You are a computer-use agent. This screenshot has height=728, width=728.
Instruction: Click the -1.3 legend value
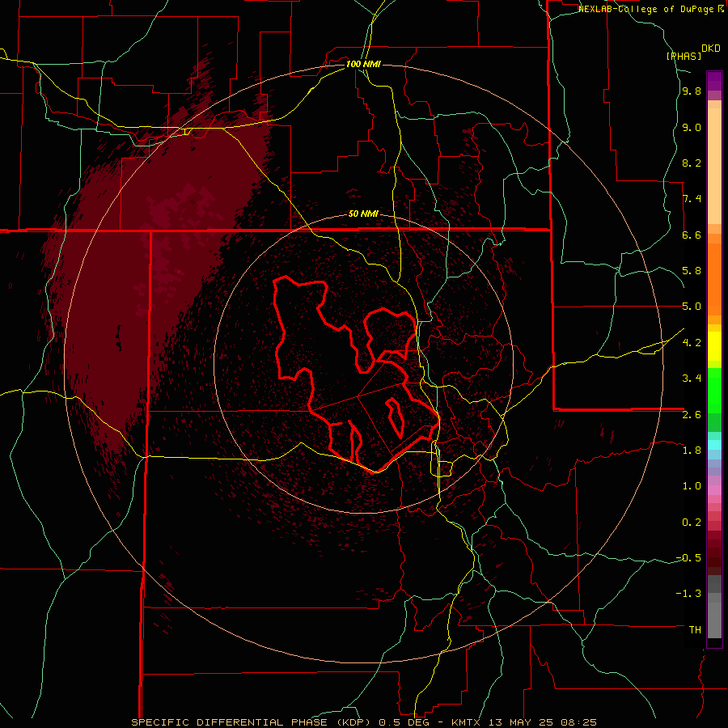pos(688,594)
